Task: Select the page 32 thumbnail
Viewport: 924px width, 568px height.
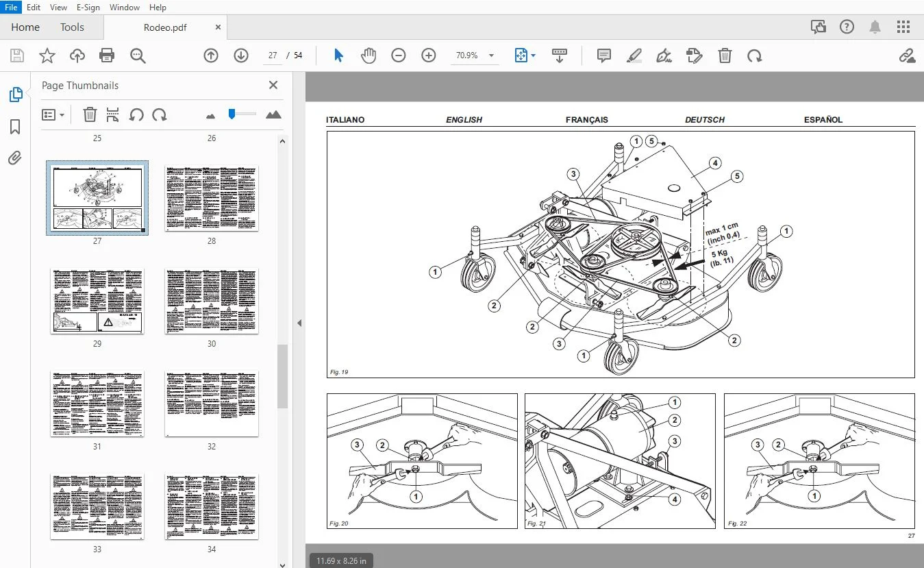Action: point(212,404)
